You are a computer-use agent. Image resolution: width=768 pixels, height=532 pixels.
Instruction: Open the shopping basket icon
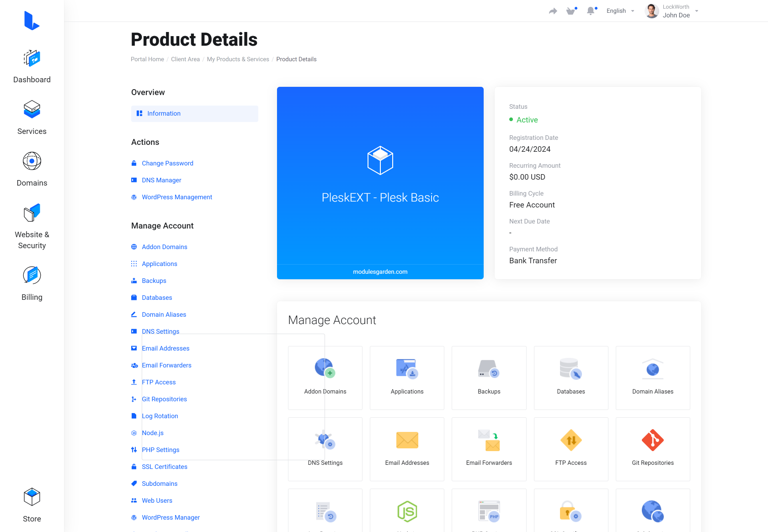(571, 11)
